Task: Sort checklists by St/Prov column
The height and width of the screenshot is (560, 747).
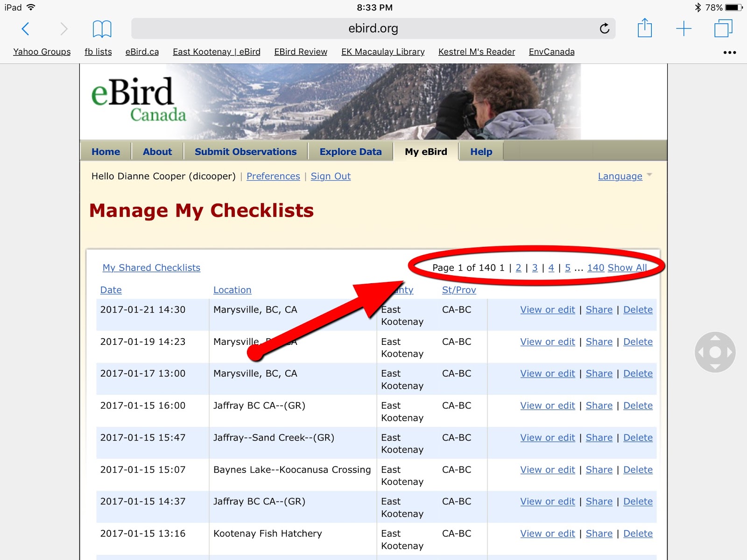Action: (459, 290)
